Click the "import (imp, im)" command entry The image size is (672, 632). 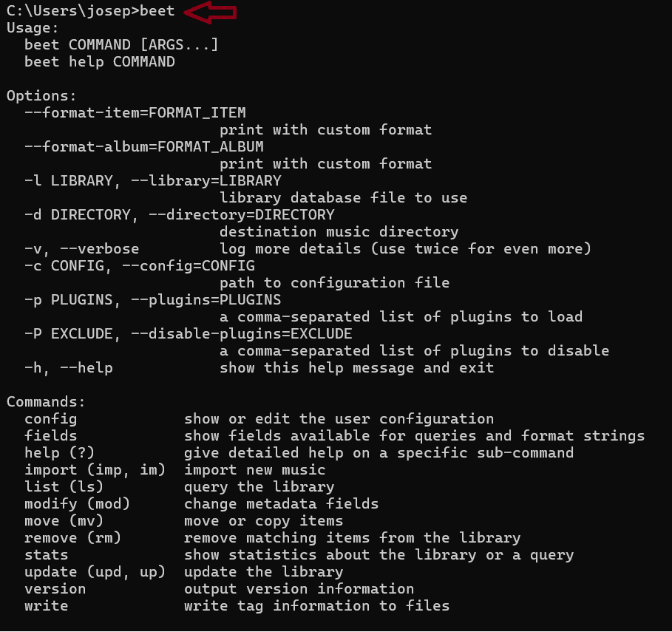click(x=95, y=470)
